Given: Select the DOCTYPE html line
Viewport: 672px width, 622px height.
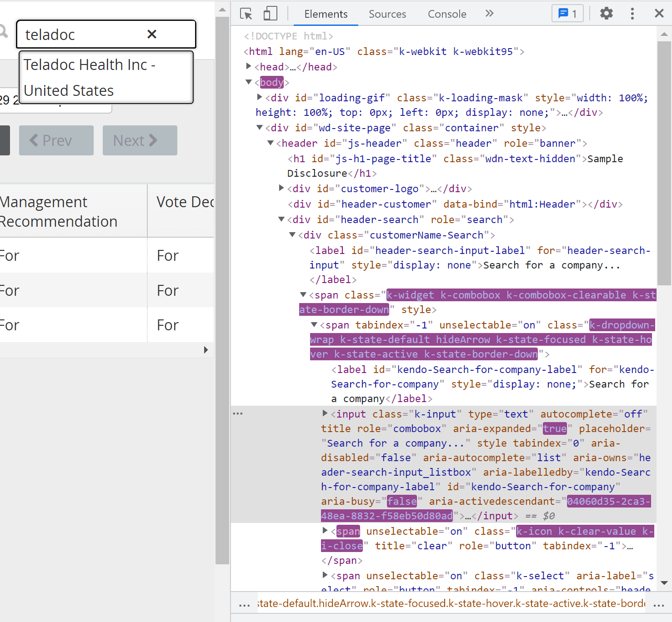Looking at the screenshot, I should point(289,36).
